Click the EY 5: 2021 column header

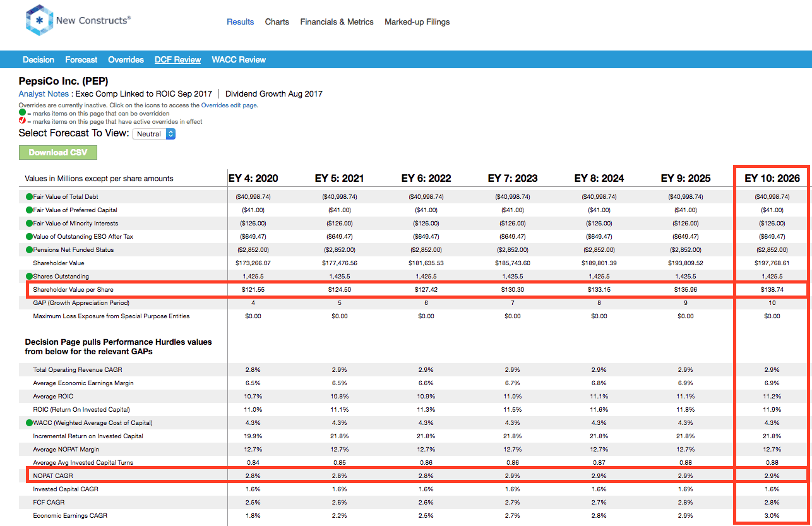(340, 179)
